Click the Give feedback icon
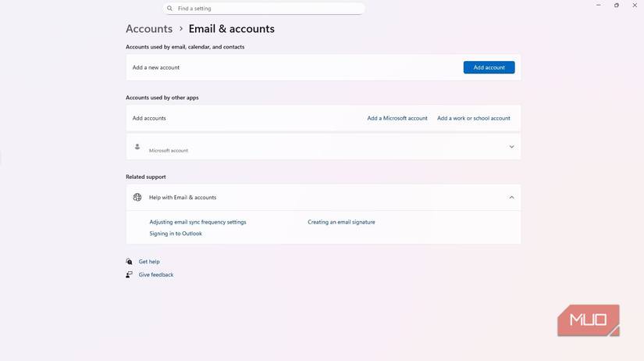This screenshot has height=361, width=644. tap(130, 275)
